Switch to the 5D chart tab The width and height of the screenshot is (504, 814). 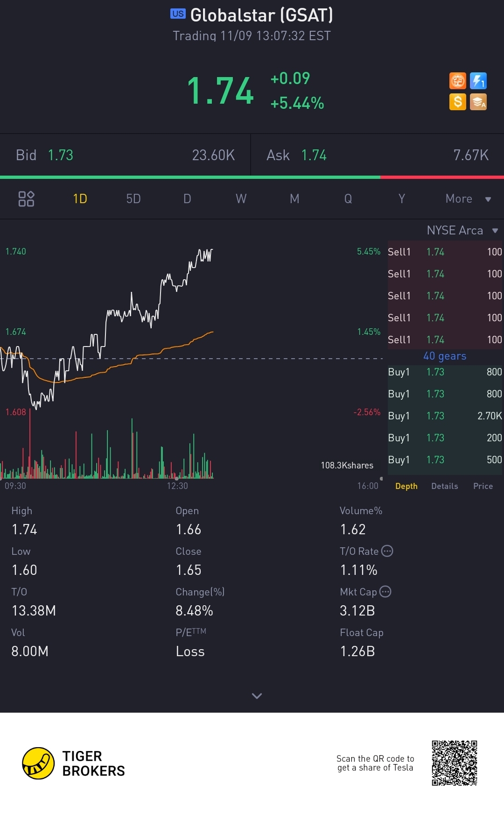click(x=133, y=199)
